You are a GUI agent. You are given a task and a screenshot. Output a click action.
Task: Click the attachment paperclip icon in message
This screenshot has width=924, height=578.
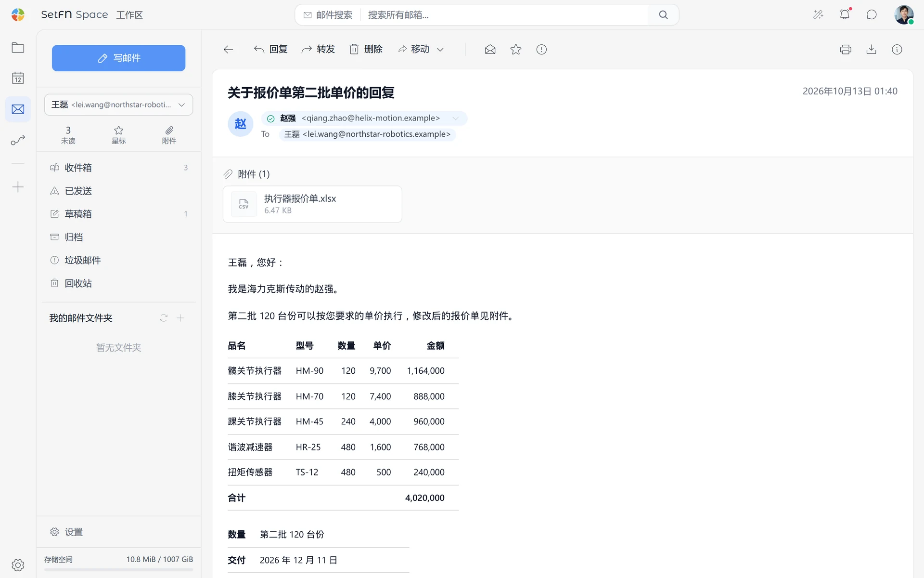pos(228,174)
